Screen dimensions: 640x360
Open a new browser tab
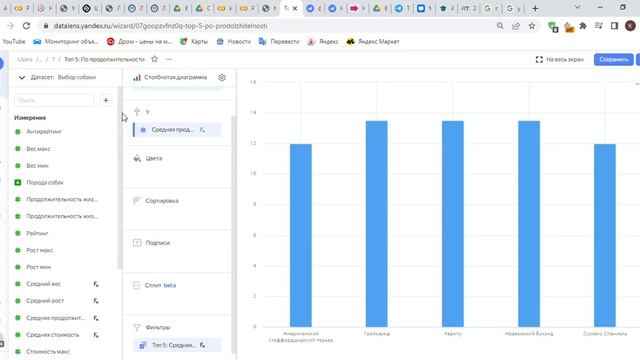click(536, 8)
